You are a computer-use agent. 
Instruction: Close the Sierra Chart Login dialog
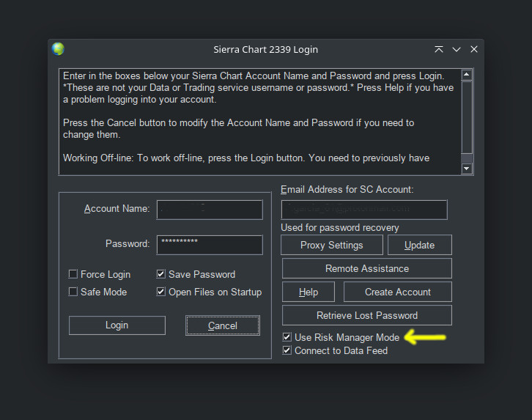[474, 50]
